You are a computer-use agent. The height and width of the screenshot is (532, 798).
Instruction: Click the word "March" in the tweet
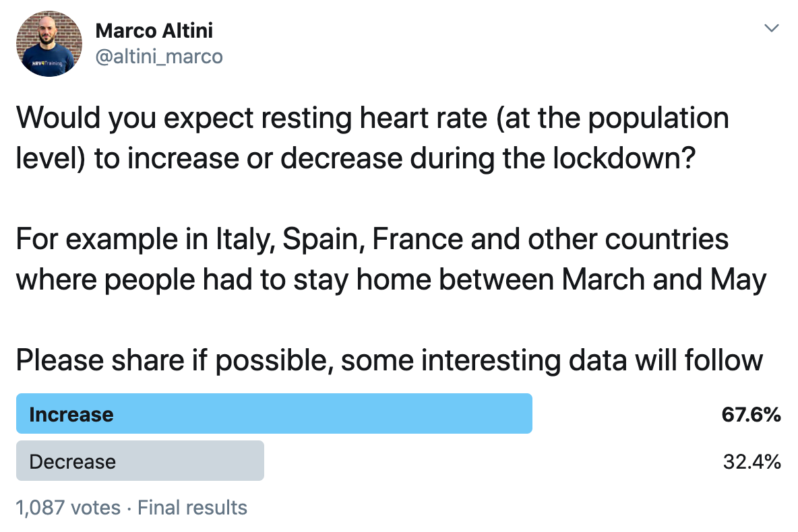pos(603,280)
